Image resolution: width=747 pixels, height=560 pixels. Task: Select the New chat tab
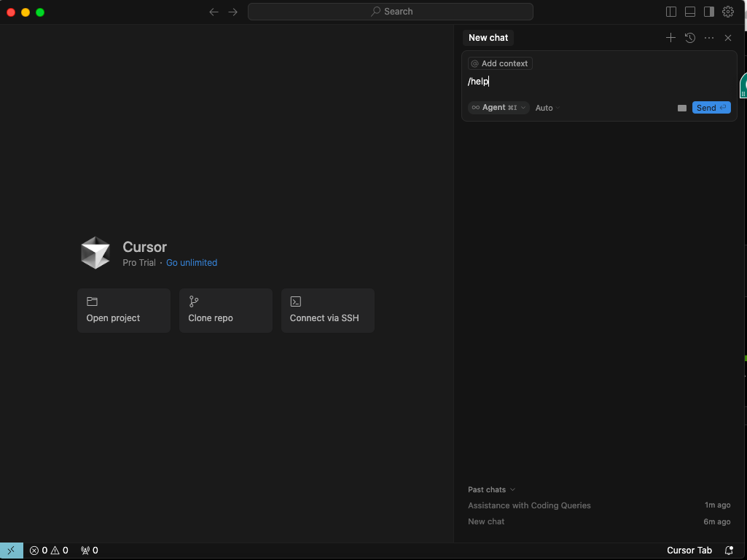pos(488,38)
